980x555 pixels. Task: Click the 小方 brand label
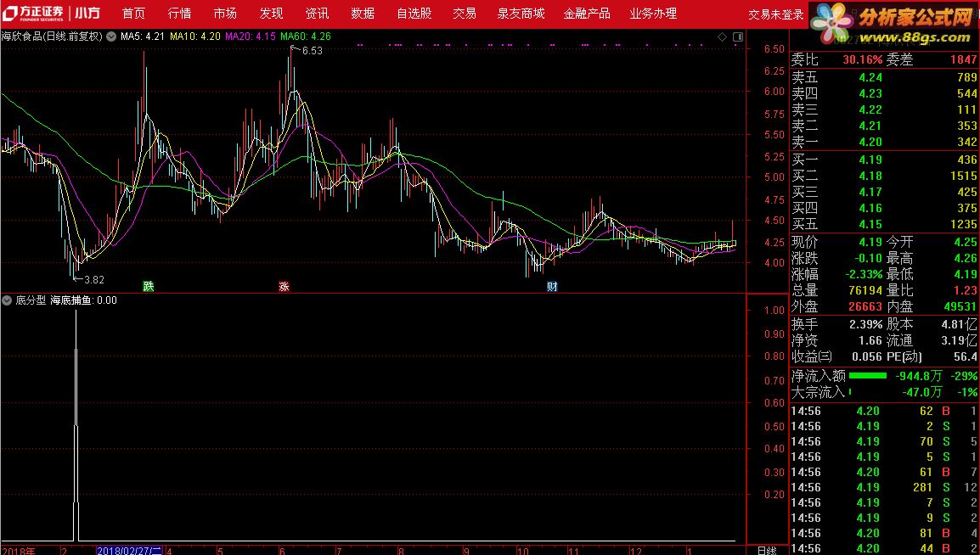tap(87, 13)
